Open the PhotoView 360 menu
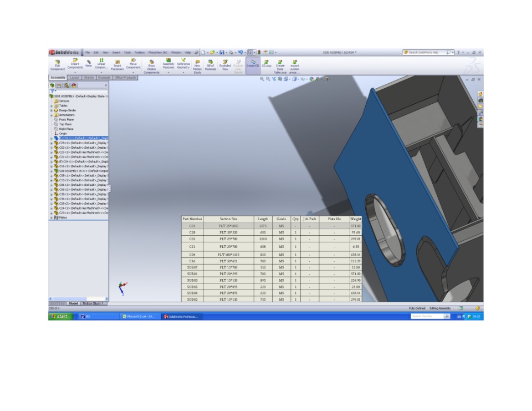Image resolution: width=532 pixels, height=411 pixels. point(158,53)
